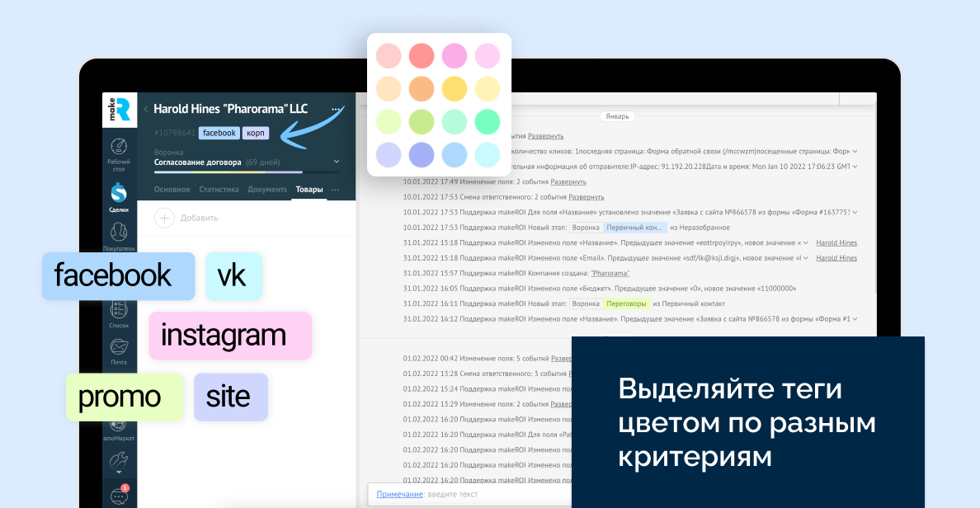Expand the row about количество кликов
Screen dimensions: 980x508
click(855, 151)
